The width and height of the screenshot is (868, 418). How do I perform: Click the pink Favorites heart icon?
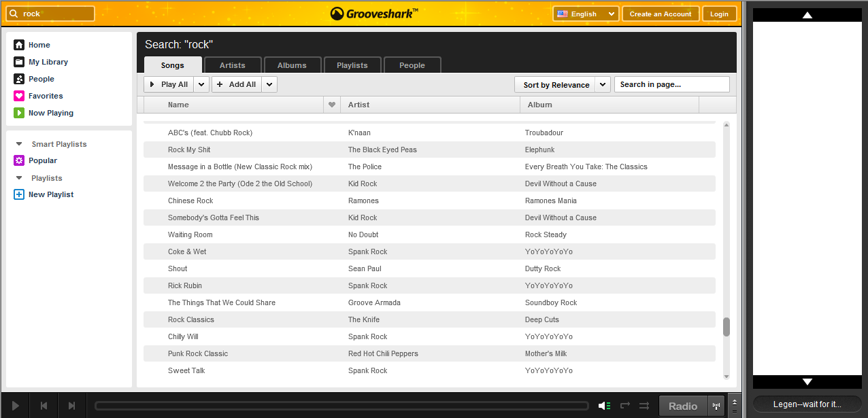click(19, 96)
